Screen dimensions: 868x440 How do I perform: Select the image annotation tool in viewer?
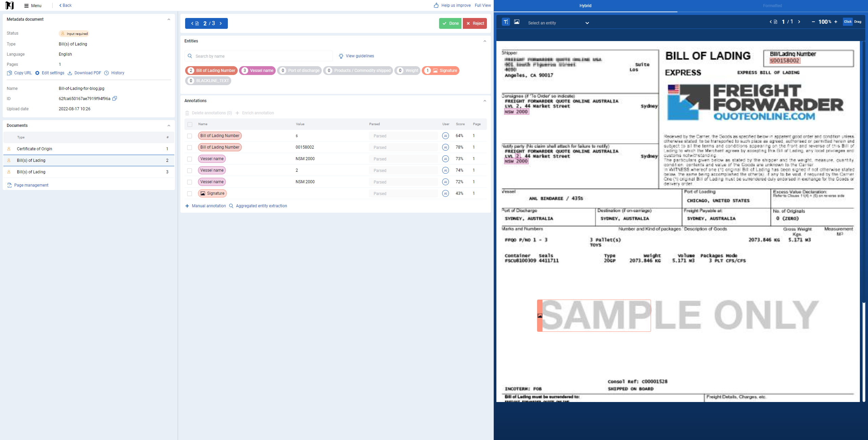(x=517, y=22)
